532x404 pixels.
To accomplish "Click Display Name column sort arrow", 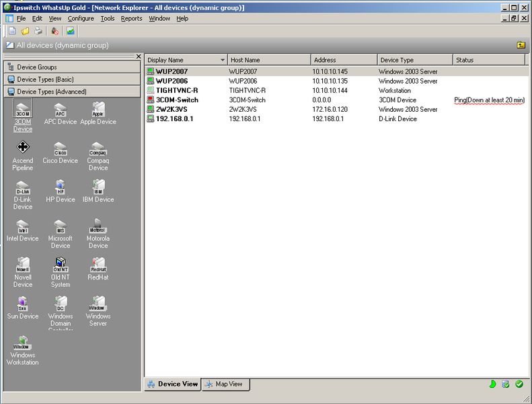I will (223, 60).
